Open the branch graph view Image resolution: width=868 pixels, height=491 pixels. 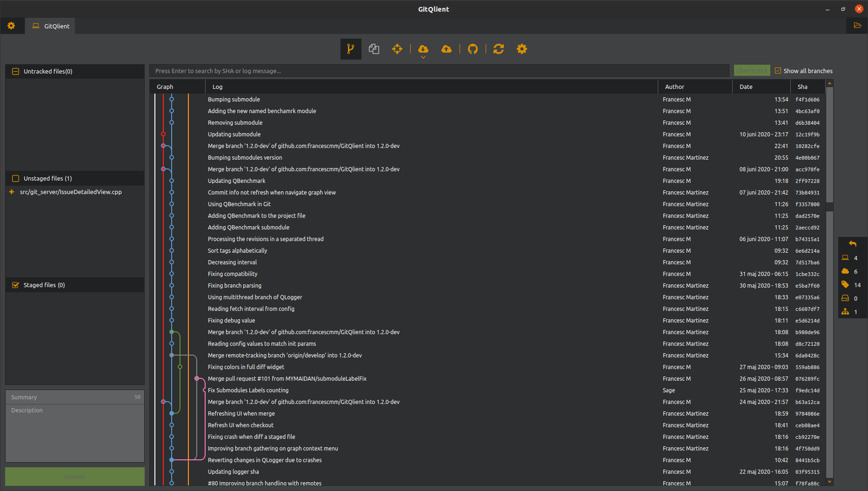351,49
